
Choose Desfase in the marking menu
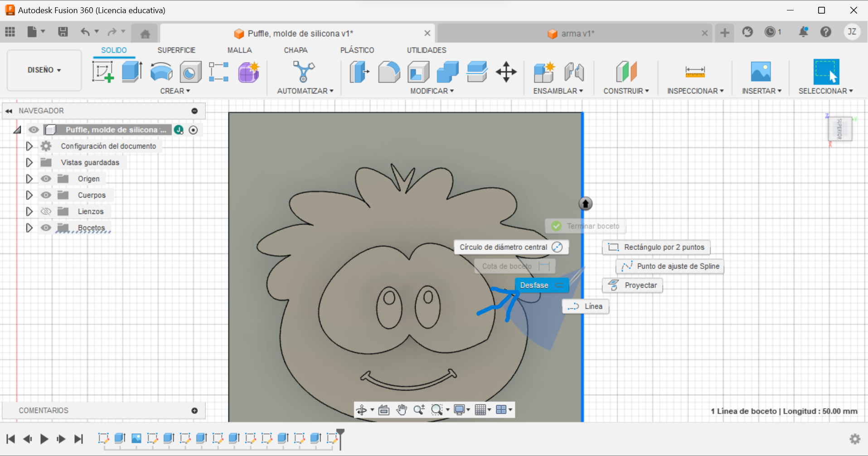click(x=542, y=285)
